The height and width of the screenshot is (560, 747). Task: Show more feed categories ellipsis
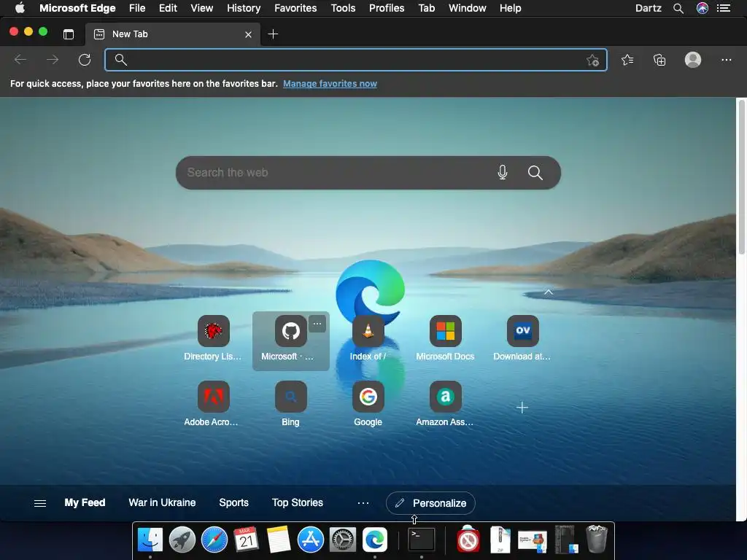[x=363, y=503]
